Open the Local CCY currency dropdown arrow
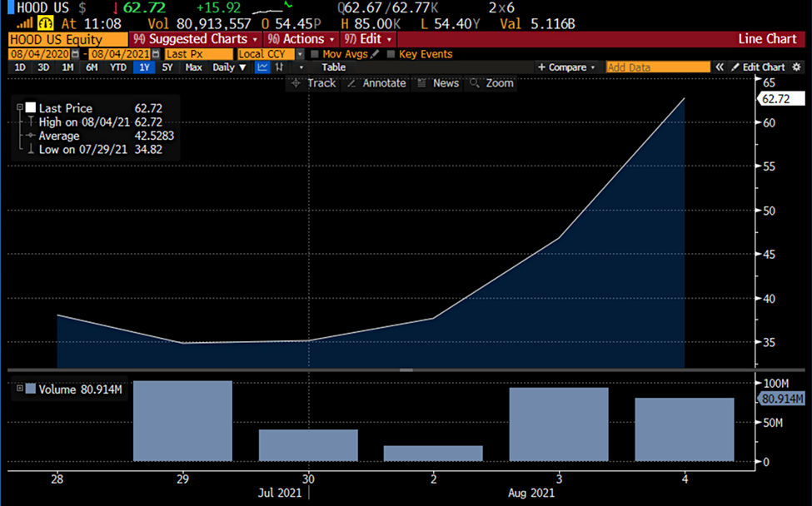812x506 pixels. 301,54
